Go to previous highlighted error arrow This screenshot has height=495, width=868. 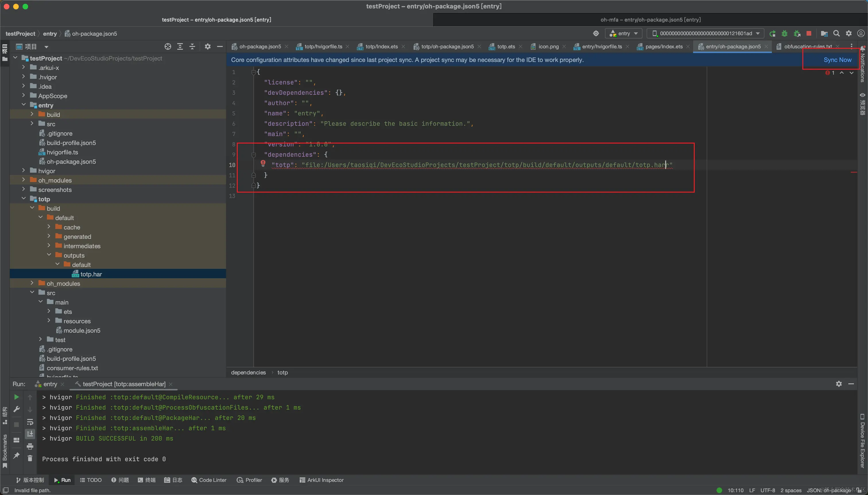[x=842, y=73]
